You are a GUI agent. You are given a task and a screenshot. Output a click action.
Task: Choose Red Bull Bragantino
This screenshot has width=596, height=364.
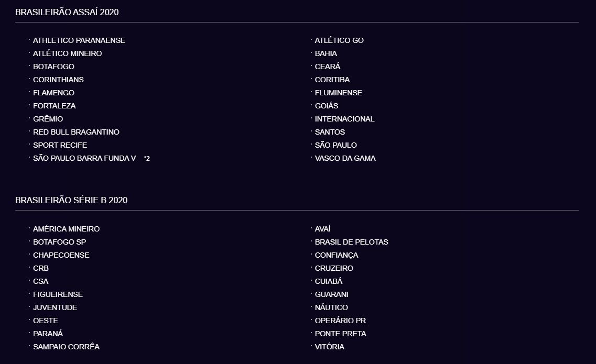pyautogui.click(x=76, y=132)
